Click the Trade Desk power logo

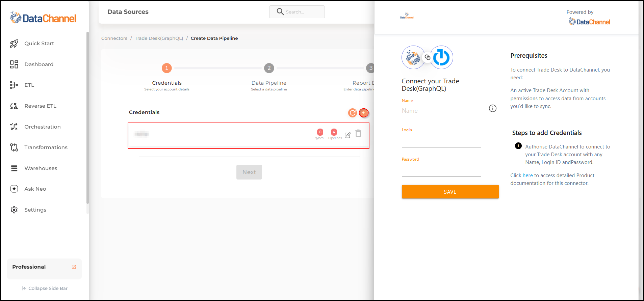pyautogui.click(x=441, y=57)
